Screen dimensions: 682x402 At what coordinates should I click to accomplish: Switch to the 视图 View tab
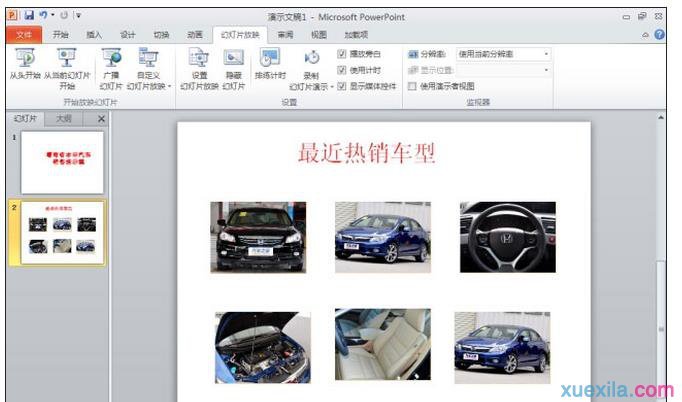[x=319, y=35]
